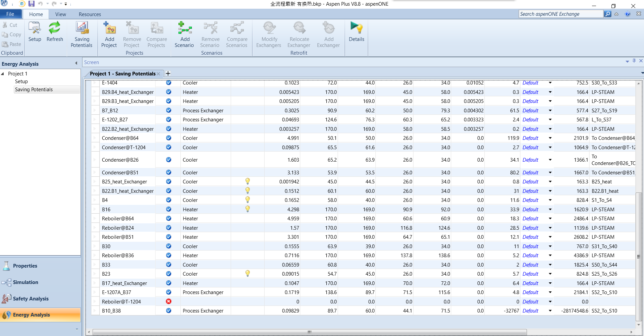Click status check for Reboiler@B24 row
Viewport: 644px width, 336px height.
pos(169,228)
